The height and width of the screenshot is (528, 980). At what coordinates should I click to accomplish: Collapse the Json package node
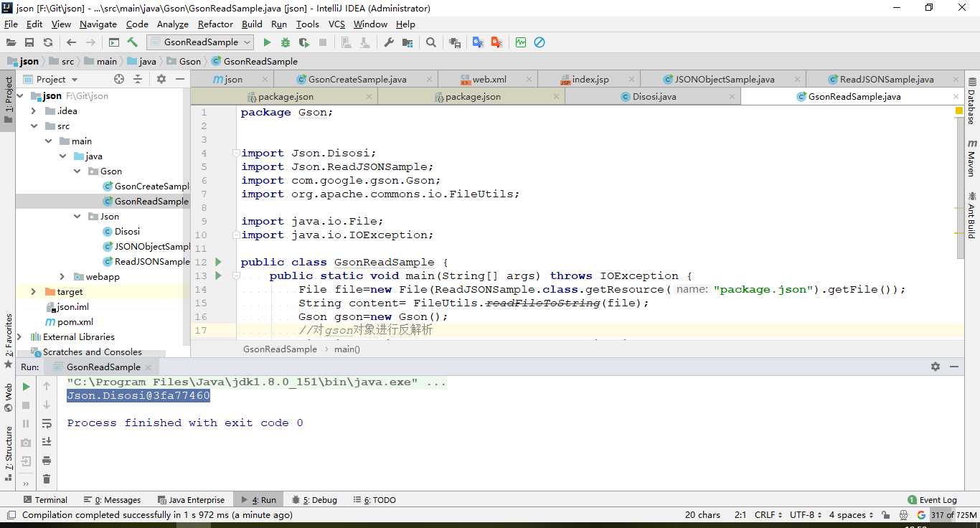tap(77, 217)
